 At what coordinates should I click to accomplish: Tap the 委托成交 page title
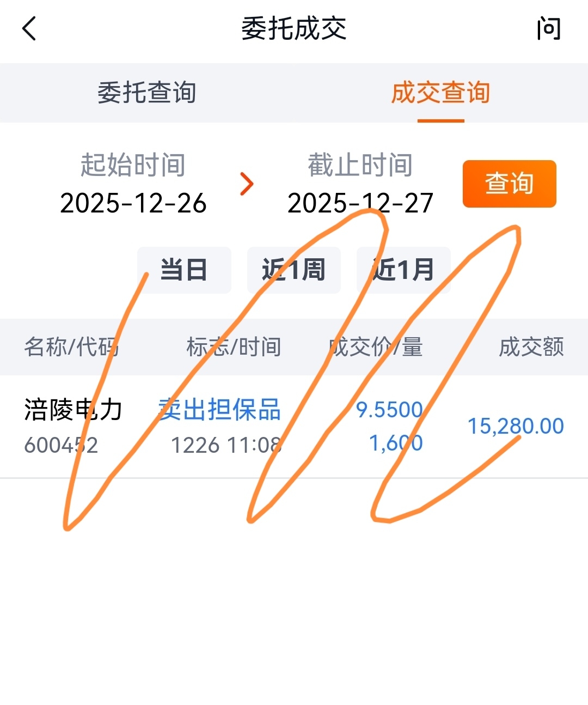(x=294, y=28)
